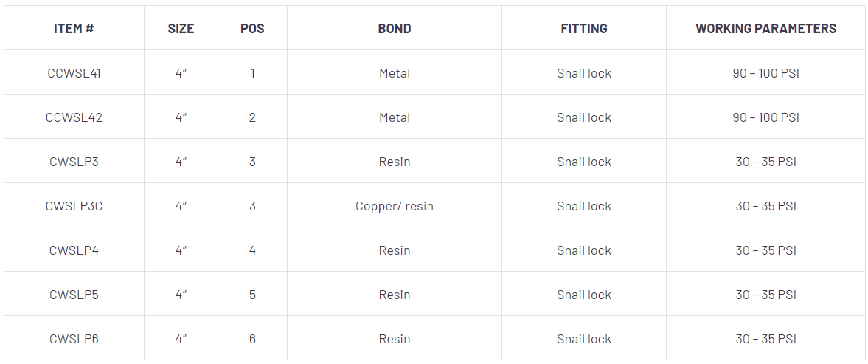
Task: Select item number CCWSL41
Action: (x=74, y=73)
